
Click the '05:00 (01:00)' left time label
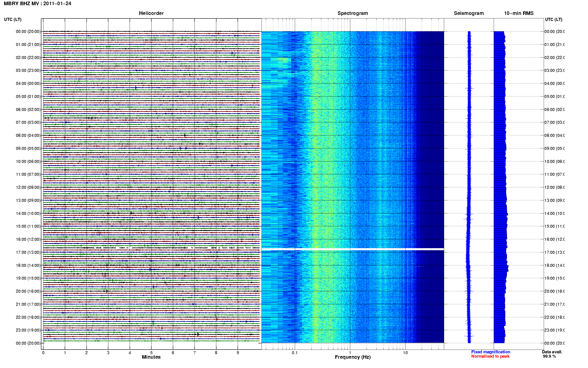(28, 96)
